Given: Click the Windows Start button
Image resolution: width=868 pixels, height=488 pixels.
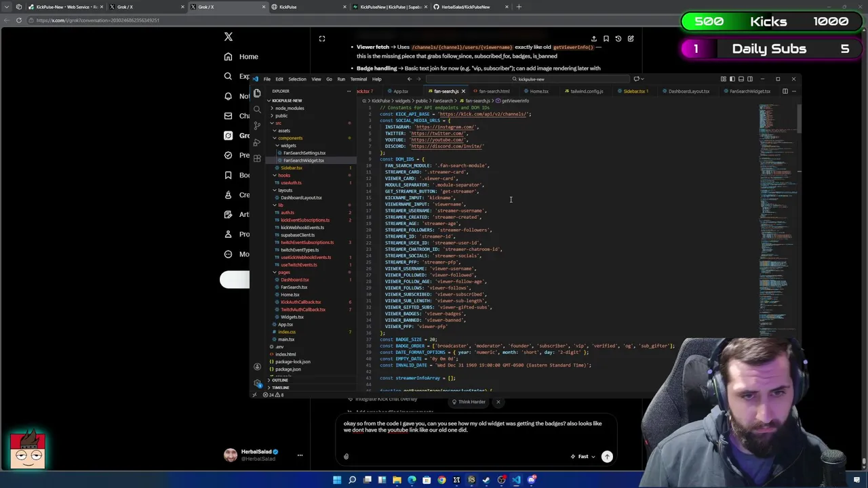Looking at the screenshot, I should pos(337,480).
